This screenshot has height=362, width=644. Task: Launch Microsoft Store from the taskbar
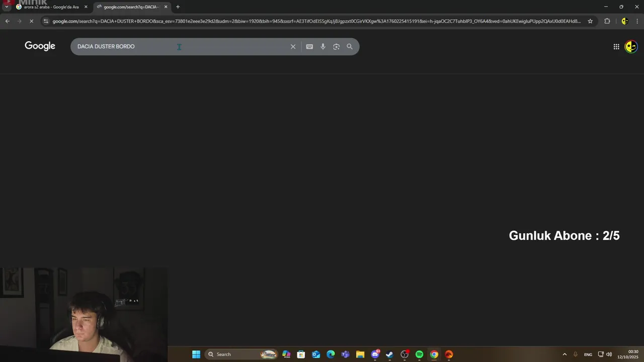pyautogui.click(x=301, y=354)
